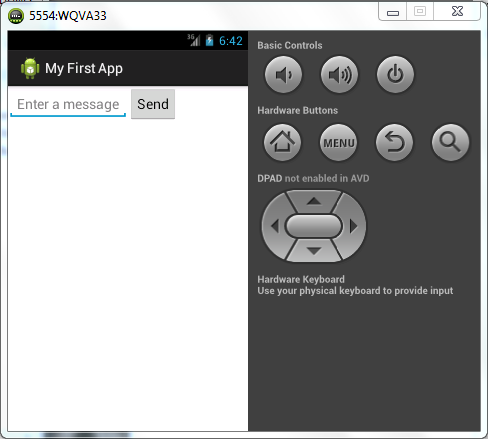Click 'DPAD not enabled in AVD' text
Screen dimensions: 488x439
tap(313, 178)
